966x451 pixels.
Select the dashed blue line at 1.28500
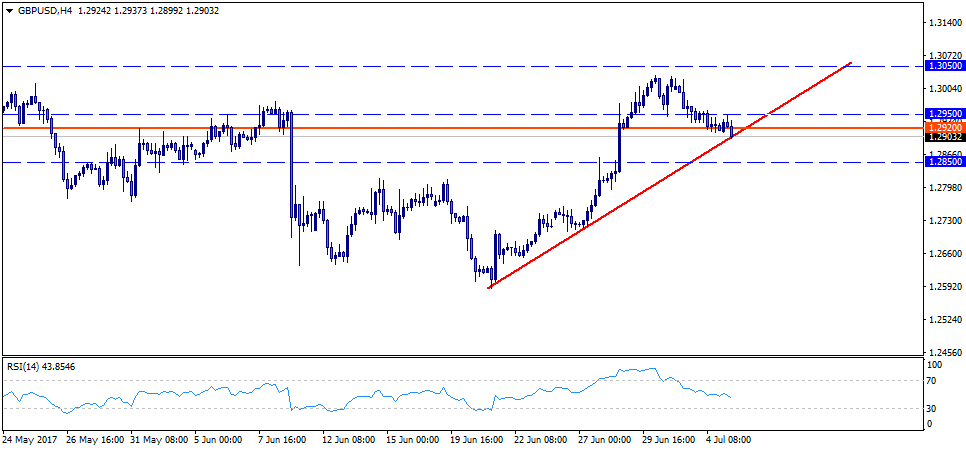[x=400, y=162]
